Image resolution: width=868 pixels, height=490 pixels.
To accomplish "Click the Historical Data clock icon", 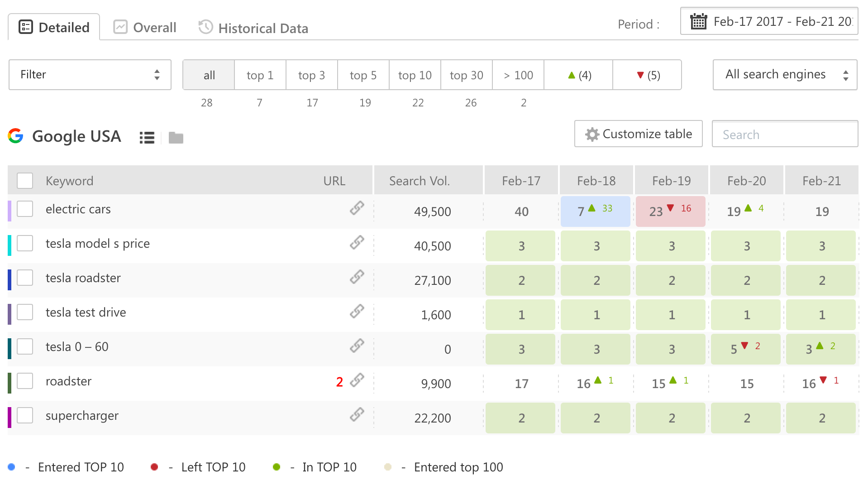I will click(x=205, y=27).
